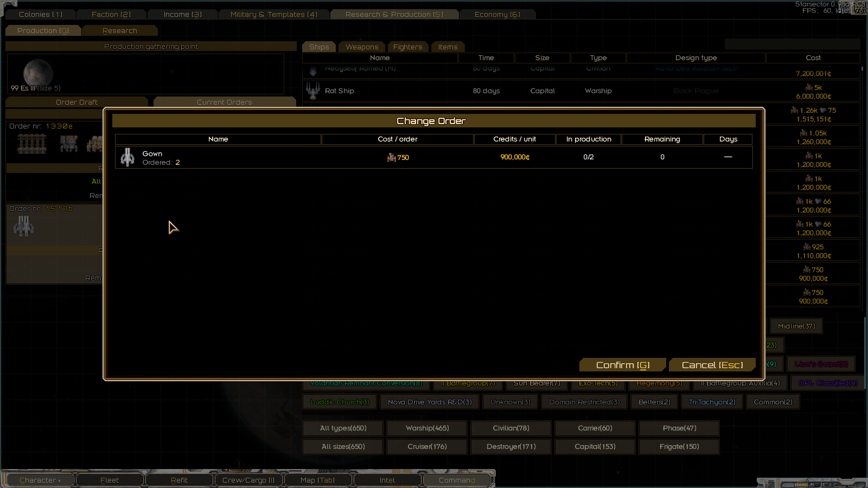Click the first ship group icon in order 1330e
Screen dimensions: 868x488
click(32, 144)
